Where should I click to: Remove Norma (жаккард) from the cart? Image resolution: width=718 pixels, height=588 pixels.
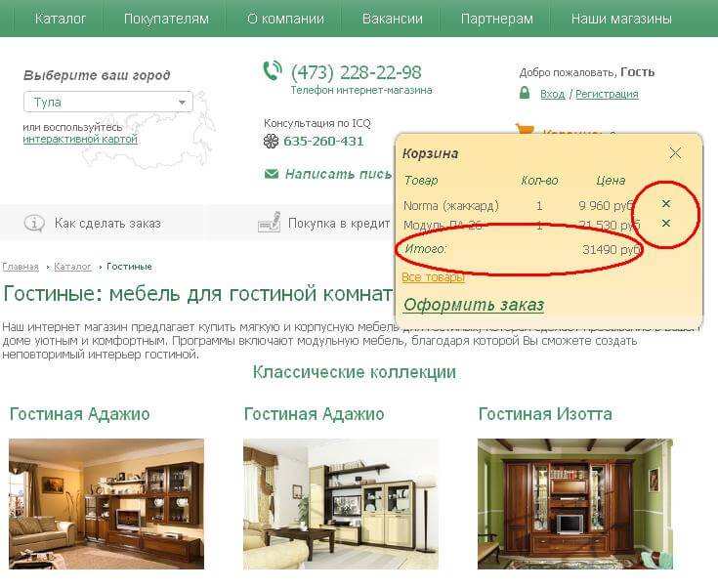[x=666, y=203]
